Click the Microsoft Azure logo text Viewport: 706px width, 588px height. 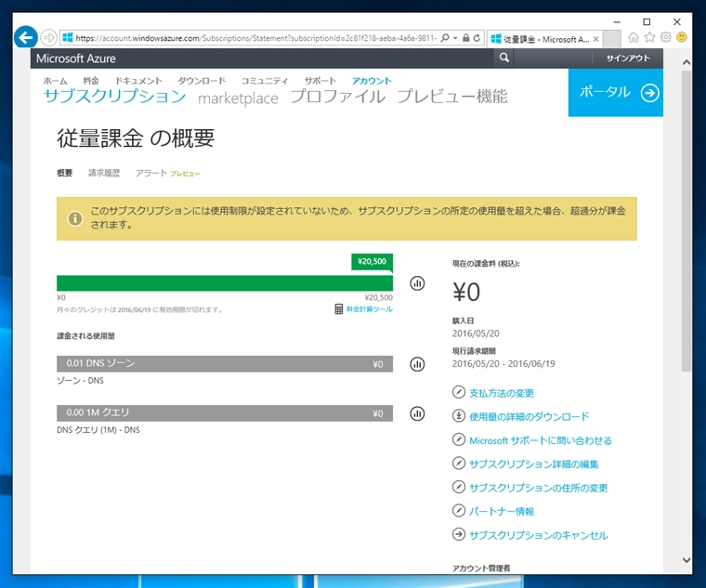[x=76, y=59]
